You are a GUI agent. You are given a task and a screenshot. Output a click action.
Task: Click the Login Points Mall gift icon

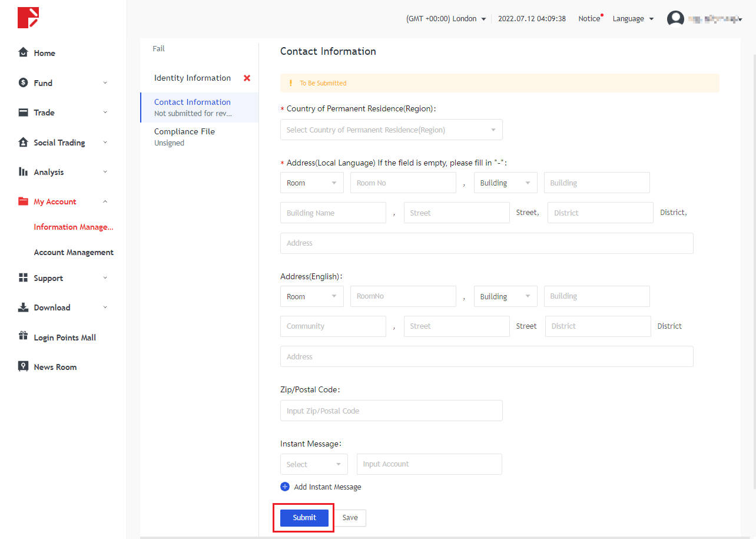click(23, 336)
